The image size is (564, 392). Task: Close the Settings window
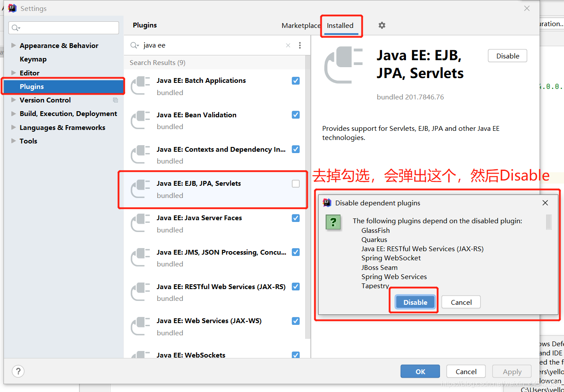point(527,8)
